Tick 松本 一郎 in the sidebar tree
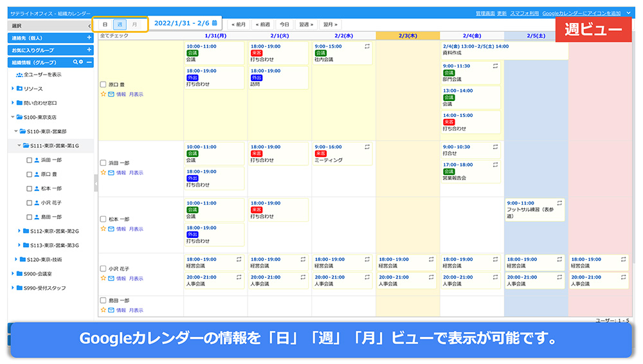The height and width of the screenshot is (364, 643). pyautogui.click(x=29, y=189)
